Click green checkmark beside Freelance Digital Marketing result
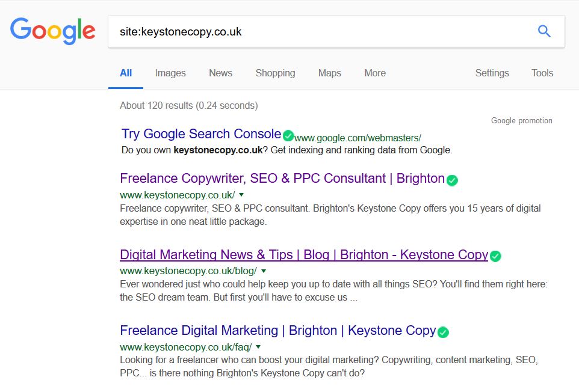 coord(443,332)
